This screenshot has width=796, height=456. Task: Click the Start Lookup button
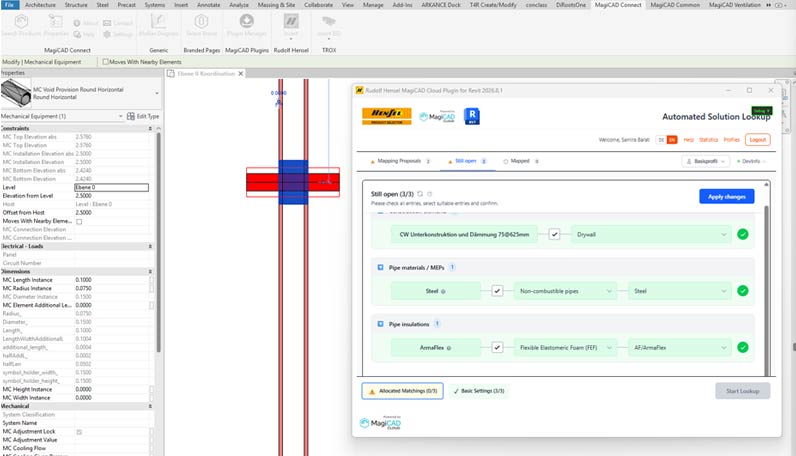[743, 391]
